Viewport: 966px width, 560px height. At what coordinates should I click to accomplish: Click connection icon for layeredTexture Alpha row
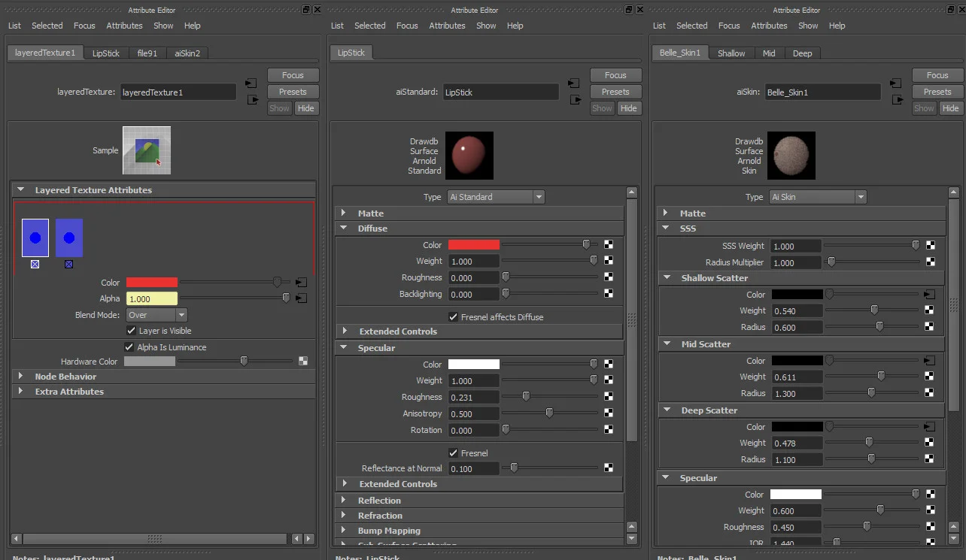tap(301, 299)
